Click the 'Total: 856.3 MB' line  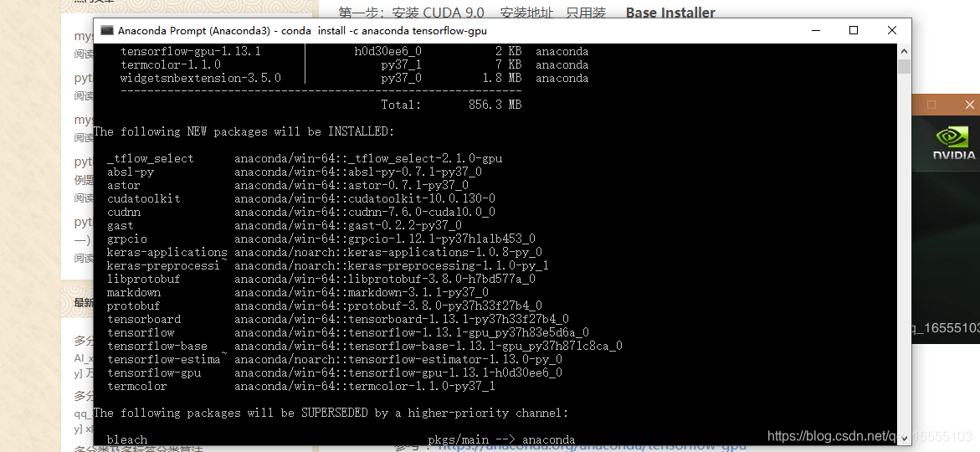451,105
